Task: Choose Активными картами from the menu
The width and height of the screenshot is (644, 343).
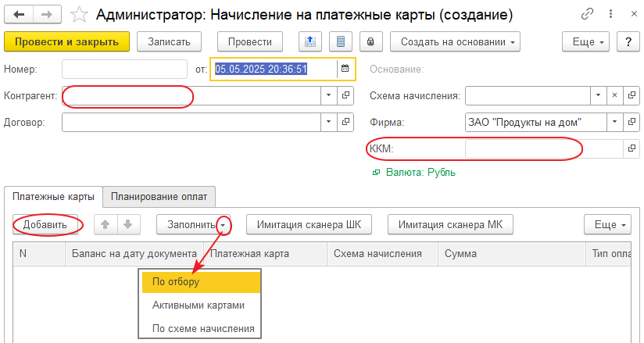Action: click(199, 305)
